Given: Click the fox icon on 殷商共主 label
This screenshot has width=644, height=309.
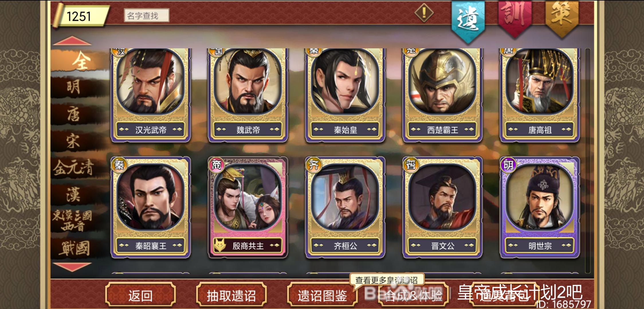Looking at the screenshot, I should 220,245.
